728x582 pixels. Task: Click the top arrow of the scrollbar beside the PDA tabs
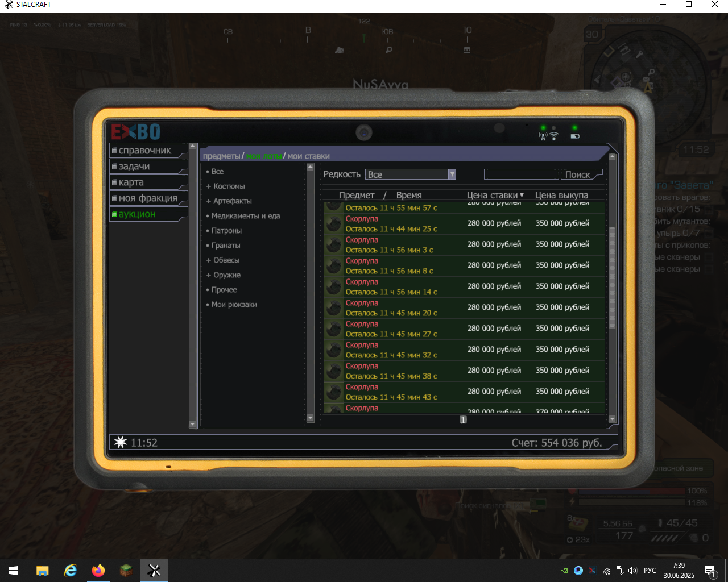(x=192, y=147)
